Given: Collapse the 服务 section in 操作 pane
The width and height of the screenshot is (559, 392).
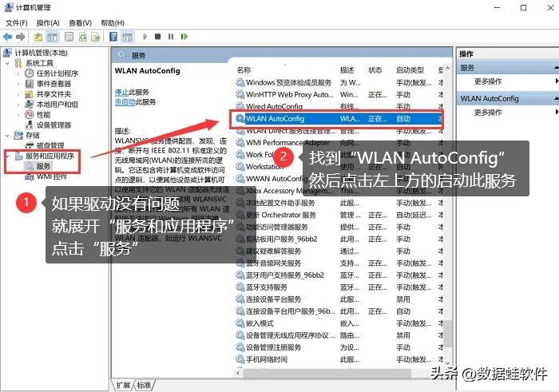Looking at the screenshot, I should [x=556, y=68].
